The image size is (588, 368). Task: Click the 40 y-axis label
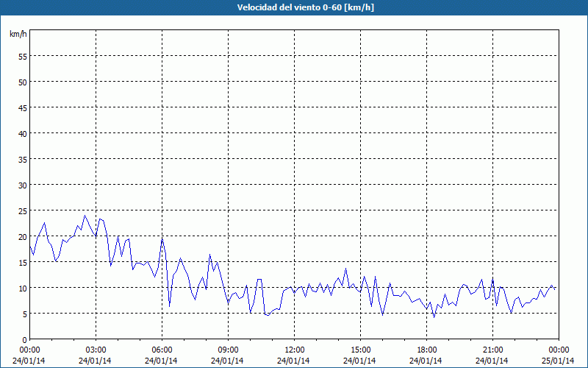coord(23,133)
